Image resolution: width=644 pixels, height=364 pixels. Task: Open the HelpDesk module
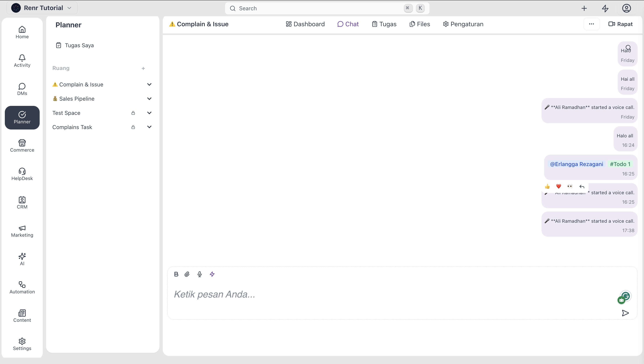click(x=22, y=174)
